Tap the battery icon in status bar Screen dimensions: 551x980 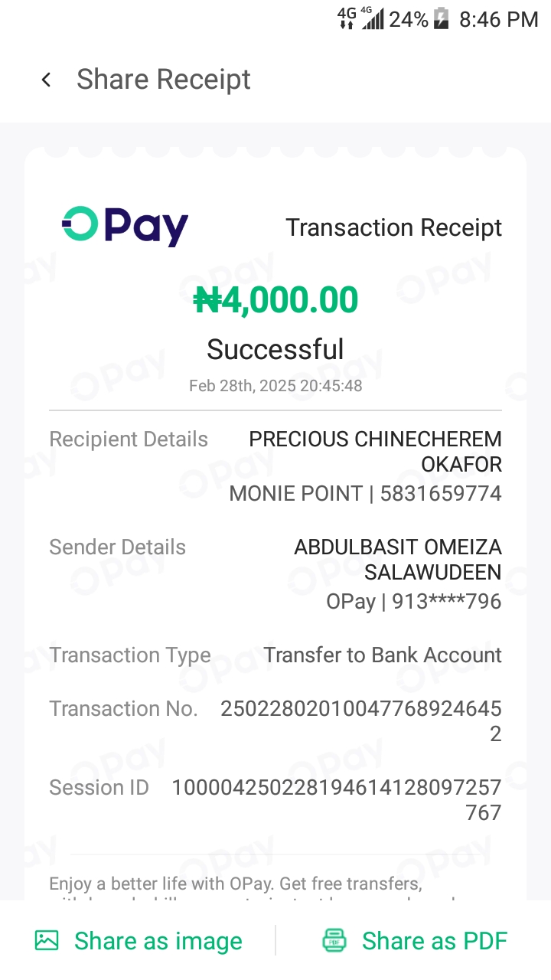pos(442,18)
